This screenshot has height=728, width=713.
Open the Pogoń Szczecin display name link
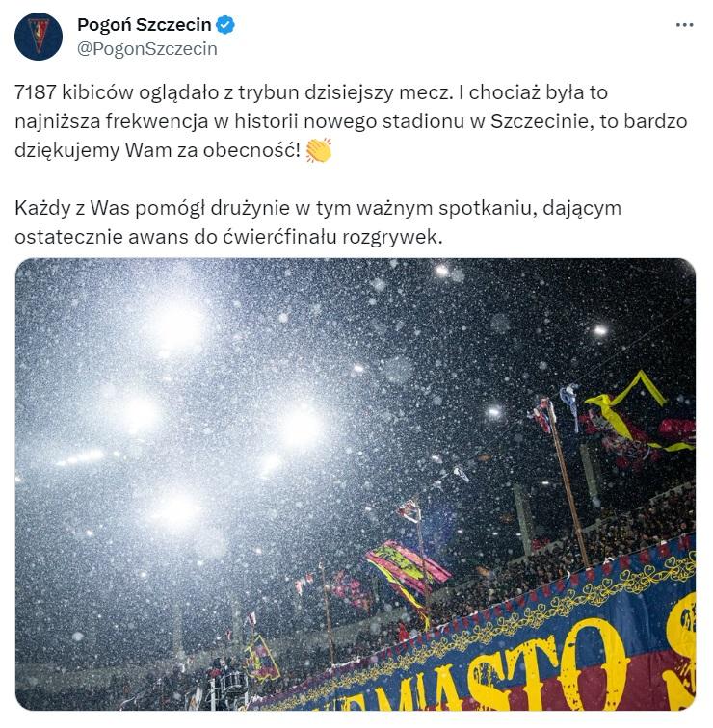point(144,25)
